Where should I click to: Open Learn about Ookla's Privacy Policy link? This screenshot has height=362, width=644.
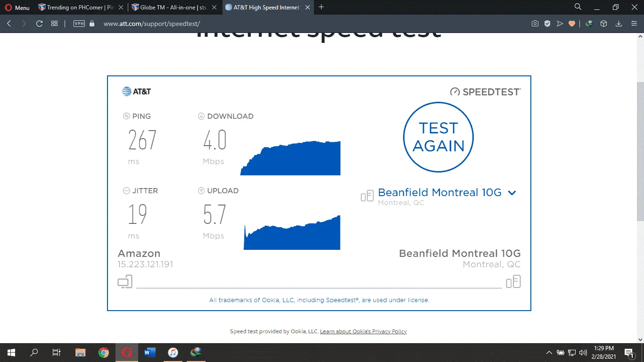tap(363, 331)
